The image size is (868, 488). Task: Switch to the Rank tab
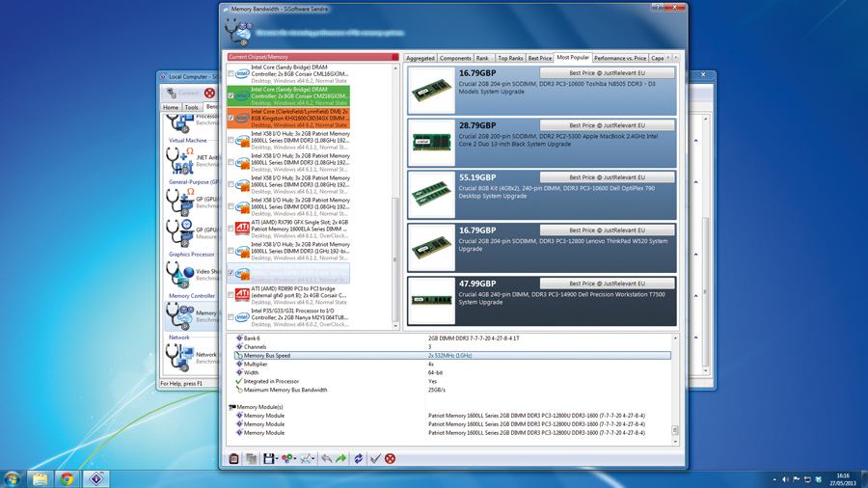pyautogui.click(x=482, y=58)
